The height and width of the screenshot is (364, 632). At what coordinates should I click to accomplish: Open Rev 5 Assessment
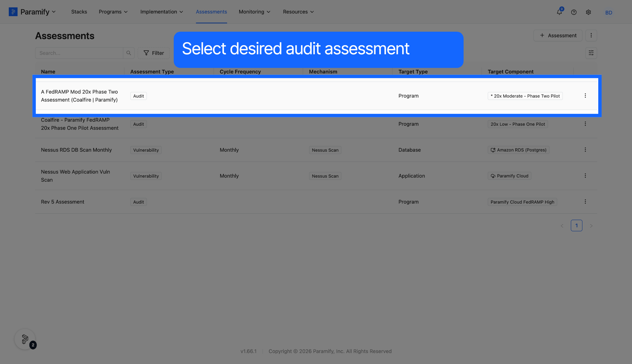62,202
